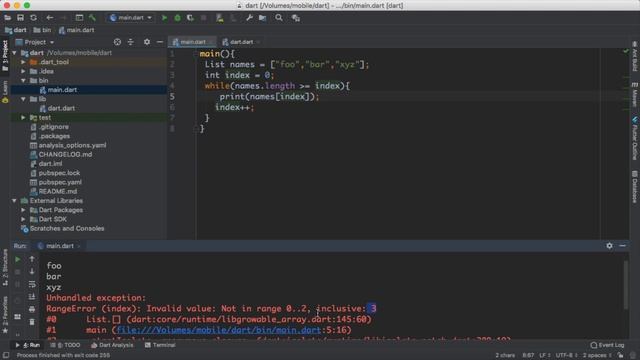
Task: Click the collapse all icon in Project panel
Action: point(131,42)
